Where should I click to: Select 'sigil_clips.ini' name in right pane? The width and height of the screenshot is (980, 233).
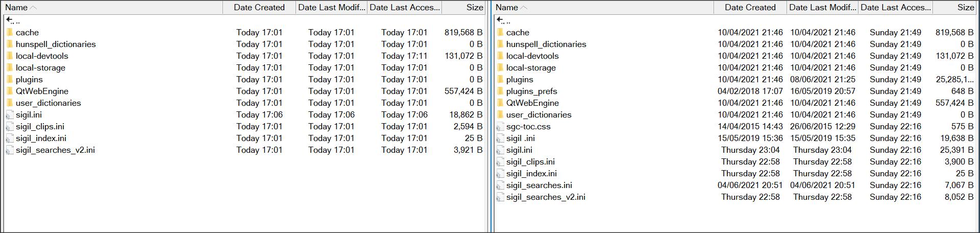coord(530,161)
